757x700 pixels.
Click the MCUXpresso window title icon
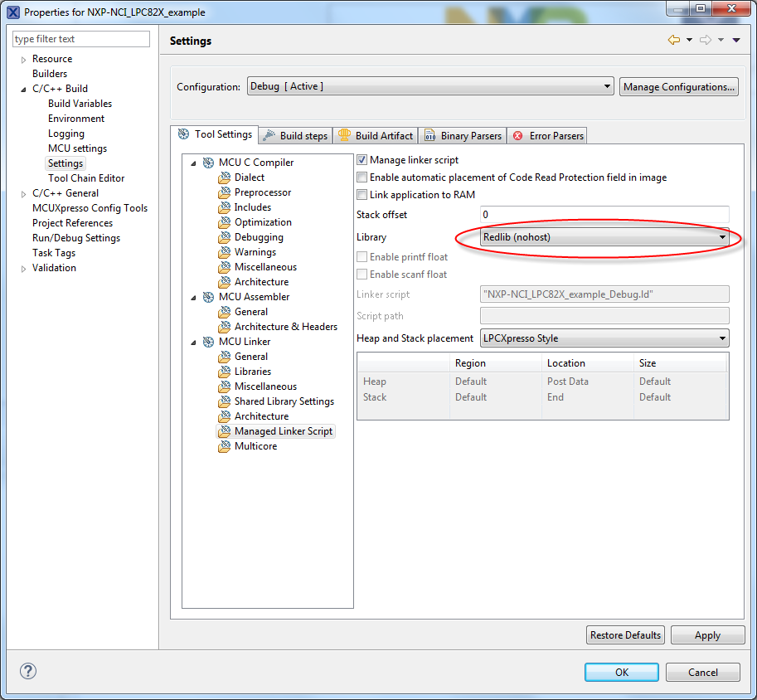point(13,12)
